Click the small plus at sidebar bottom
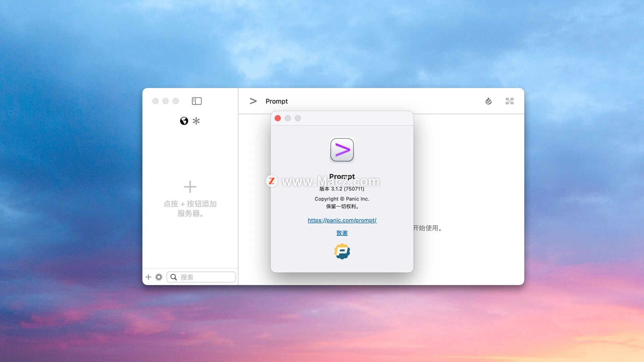Screen dimensions: 644x362 (x=148, y=277)
